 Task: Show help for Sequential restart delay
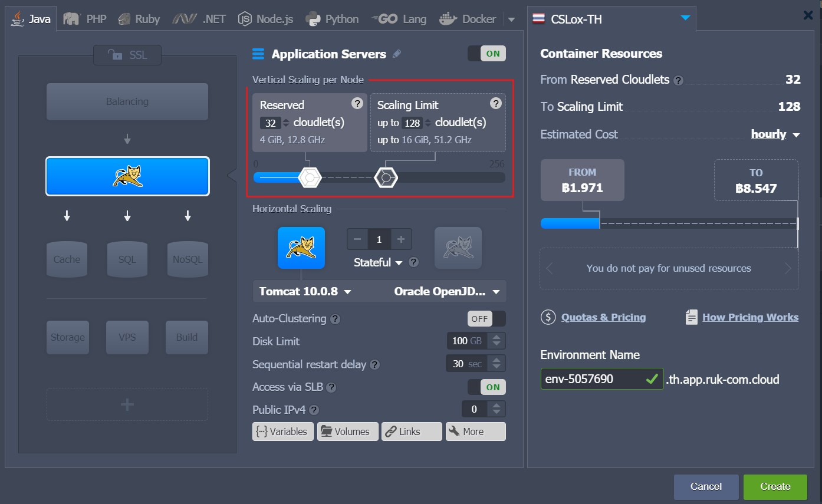point(374,365)
